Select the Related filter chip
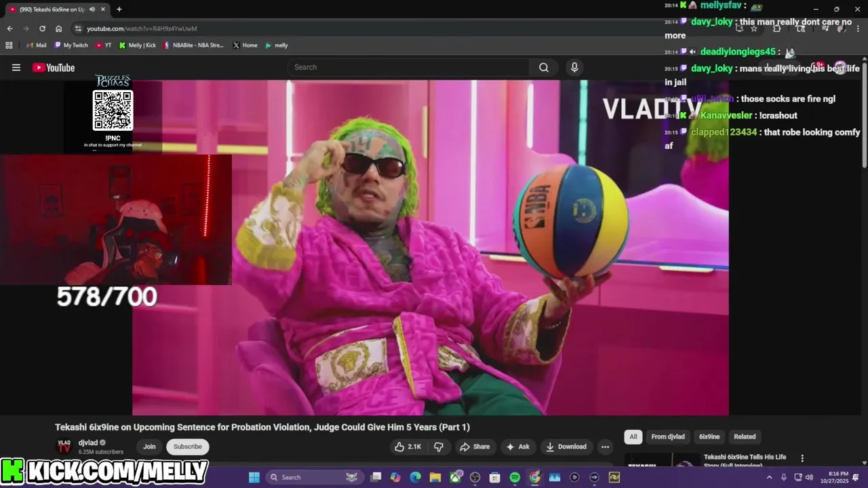Screen dimensions: 868x488 tap(745, 436)
